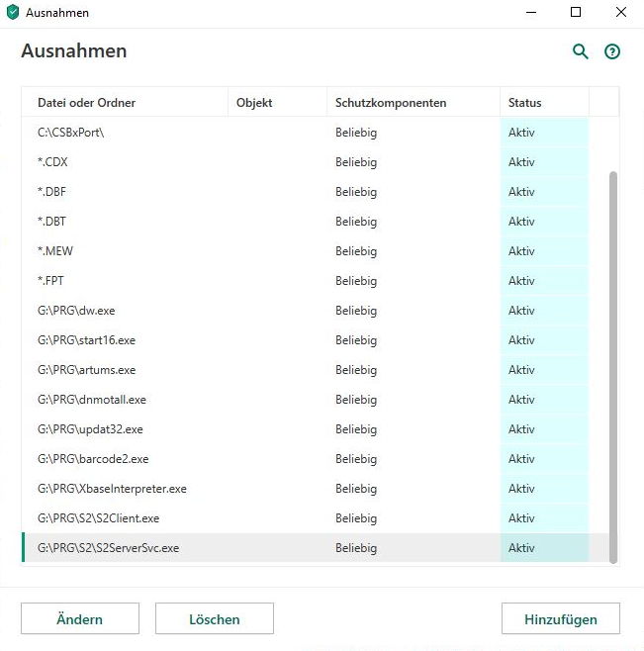Maximize the Ausnahmen window
This screenshot has width=644, height=651.
click(576, 12)
